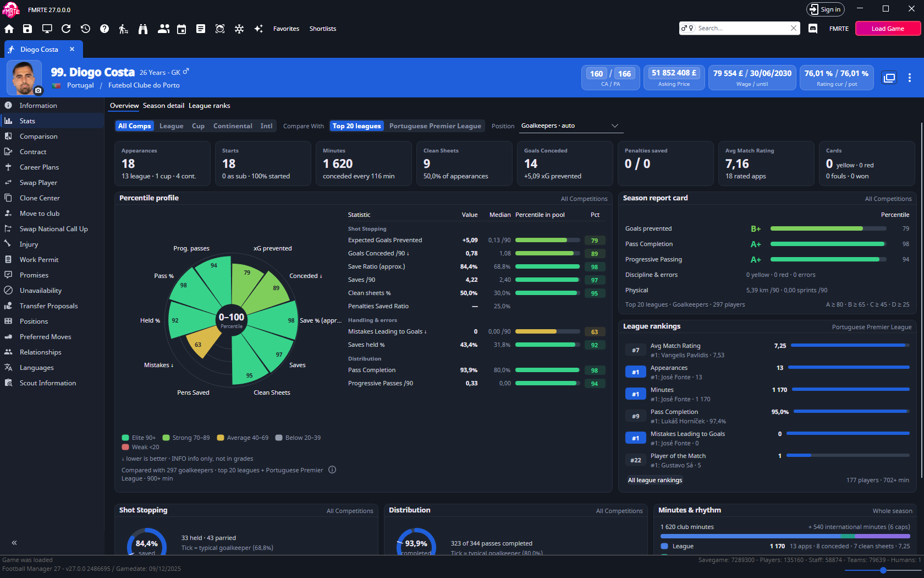The width and height of the screenshot is (924, 578).
Task: Click the Reload refresh icon
Action: pyautogui.click(x=66, y=29)
